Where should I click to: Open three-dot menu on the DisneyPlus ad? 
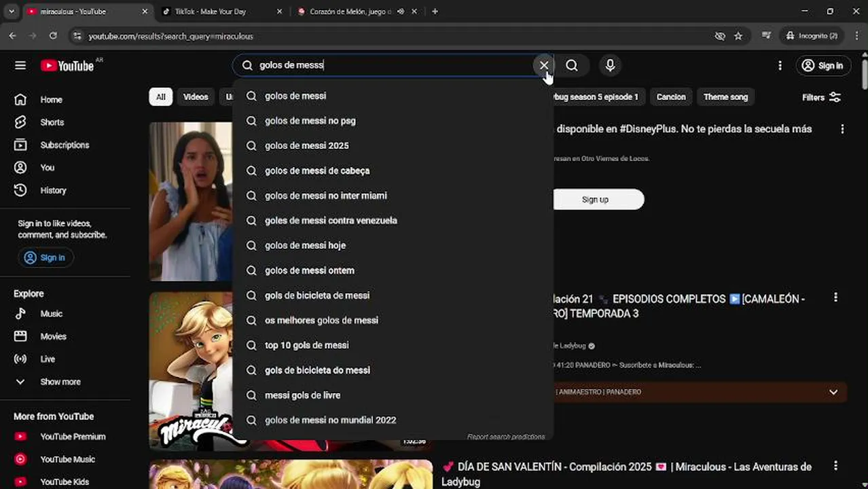[842, 129]
